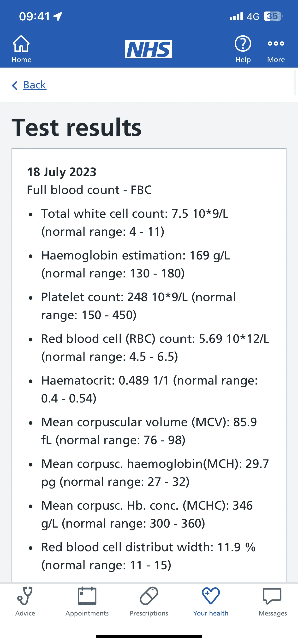Tap the Test results heading
The height and width of the screenshot is (644, 298).
tap(77, 127)
